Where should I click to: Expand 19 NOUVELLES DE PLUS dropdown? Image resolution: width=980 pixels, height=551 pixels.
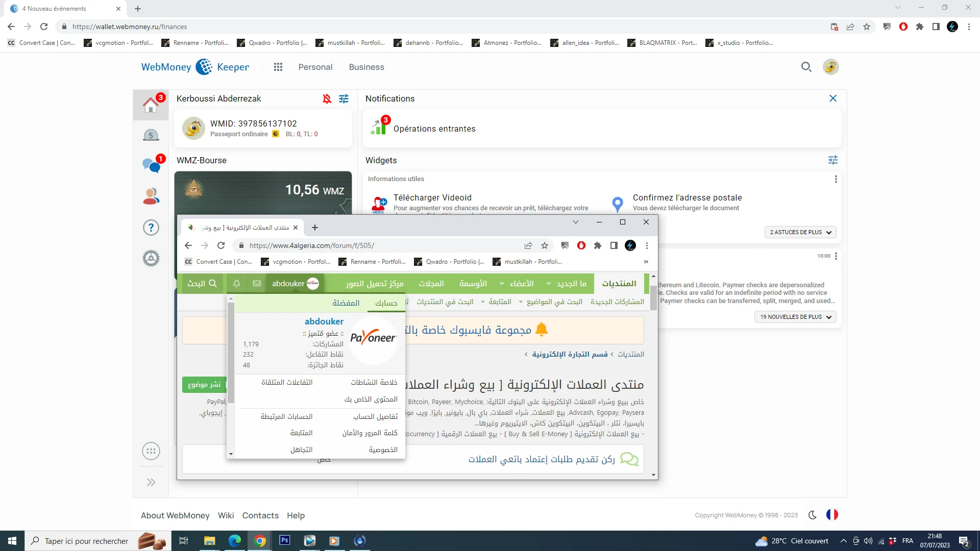tap(795, 317)
